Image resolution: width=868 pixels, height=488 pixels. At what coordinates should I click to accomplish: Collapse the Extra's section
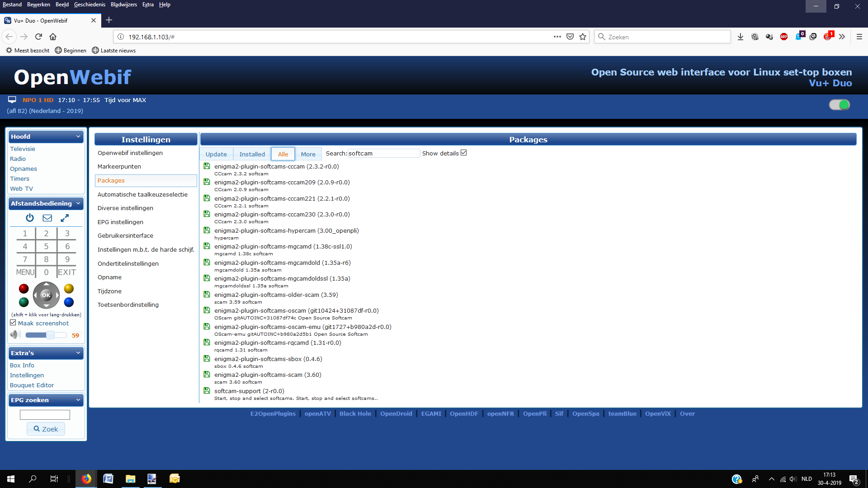[78, 353]
